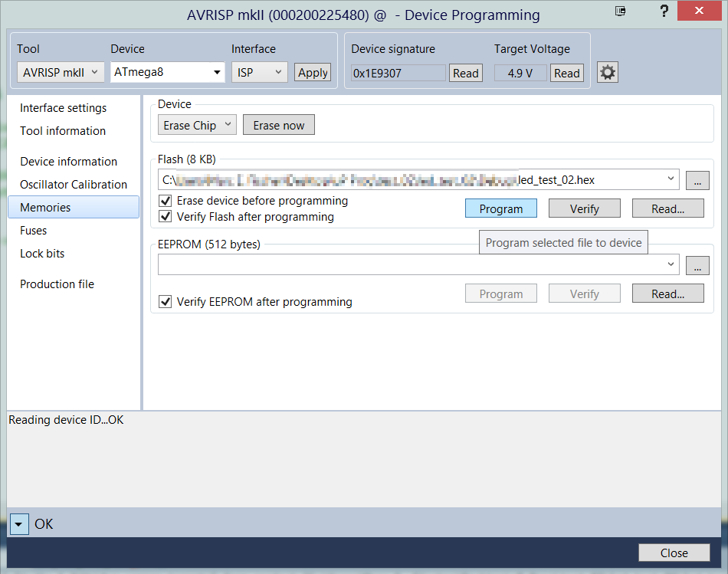This screenshot has width=728, height=574.
Task: Program the Flash memory
Action: pos(501,208)
